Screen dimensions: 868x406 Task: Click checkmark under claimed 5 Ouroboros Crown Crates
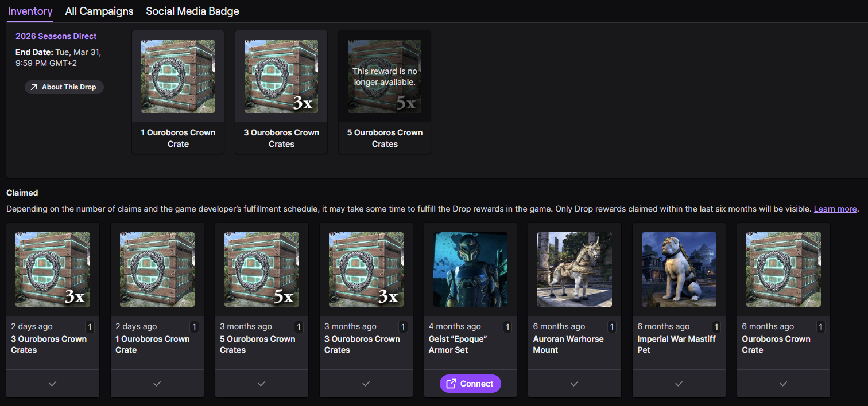tap(262, 384)
